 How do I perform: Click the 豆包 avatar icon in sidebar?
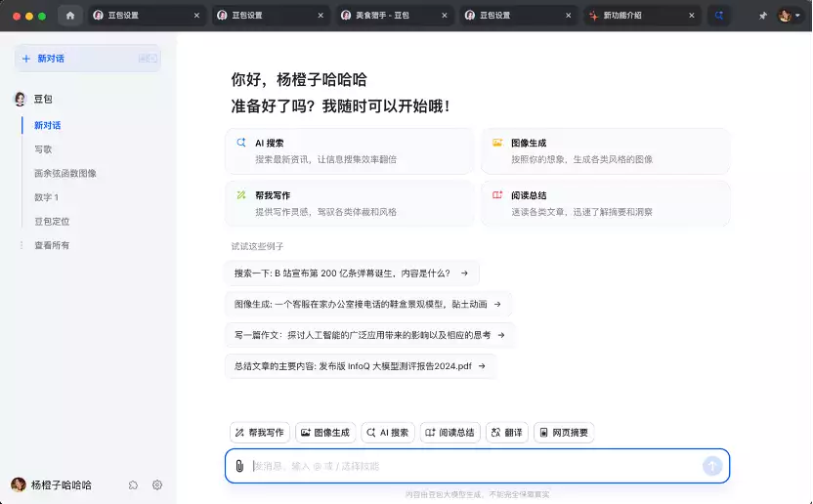tap(20, 99)
